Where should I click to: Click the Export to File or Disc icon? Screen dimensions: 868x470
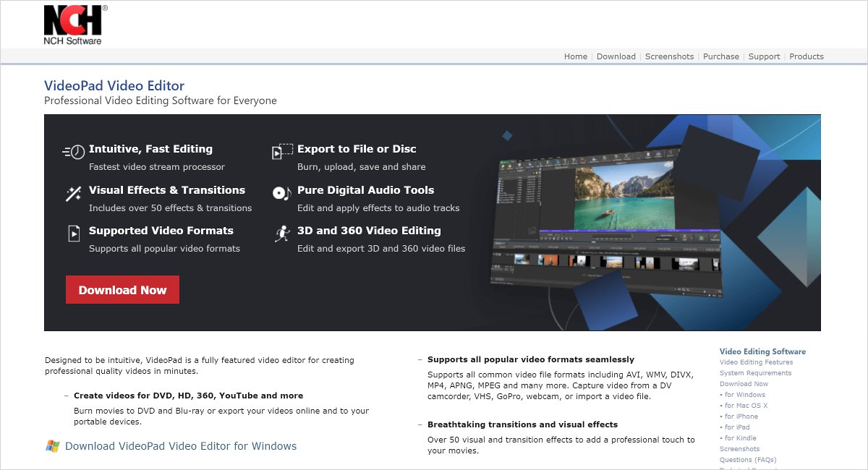[282, 151]
